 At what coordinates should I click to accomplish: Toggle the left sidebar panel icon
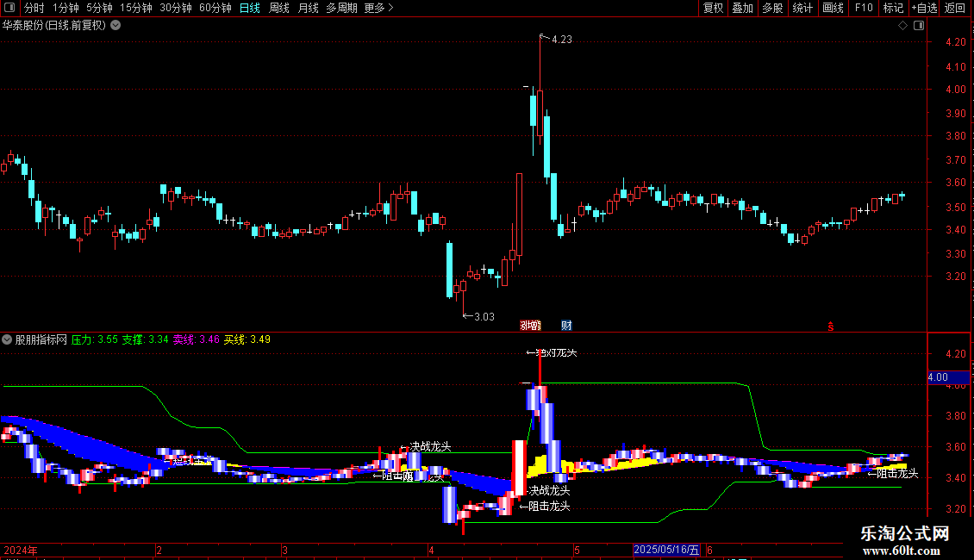click(x=9, y=8)
